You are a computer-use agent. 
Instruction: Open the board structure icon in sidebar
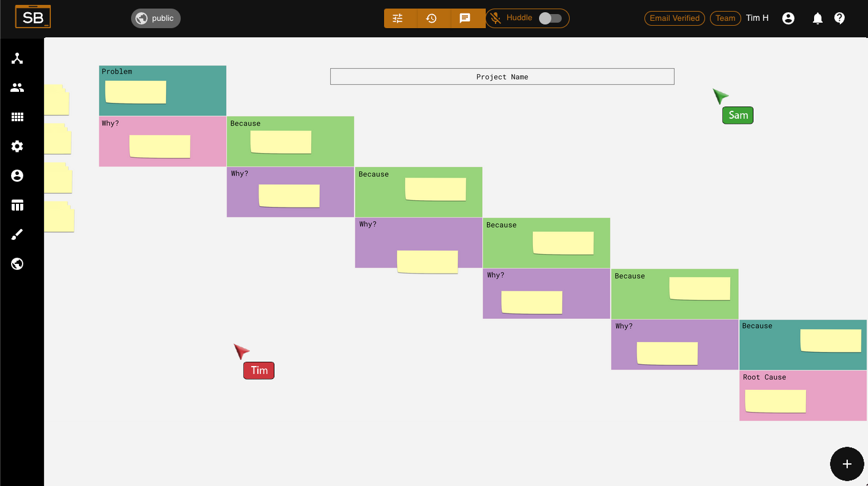click(17, 59)
